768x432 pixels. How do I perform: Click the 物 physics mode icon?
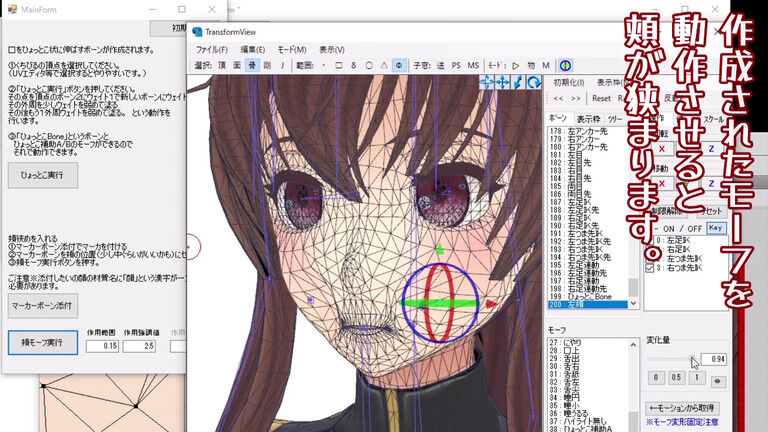tap(531, 65)
